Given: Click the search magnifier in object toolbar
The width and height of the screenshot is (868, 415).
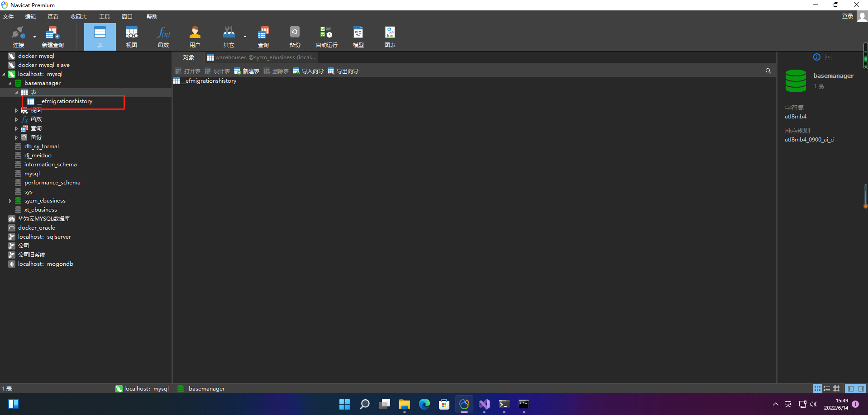Looking at the screenshot, I should pyautogui.click(x=768, y=71).
